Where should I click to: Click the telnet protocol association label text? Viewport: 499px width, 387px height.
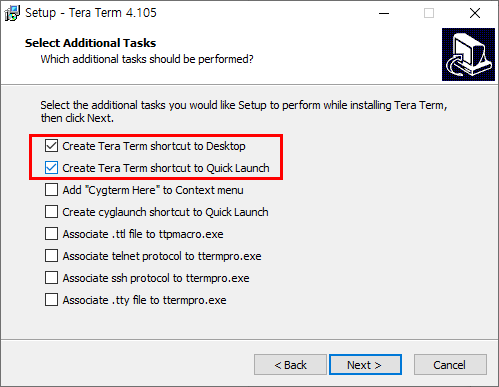(162, 256)
